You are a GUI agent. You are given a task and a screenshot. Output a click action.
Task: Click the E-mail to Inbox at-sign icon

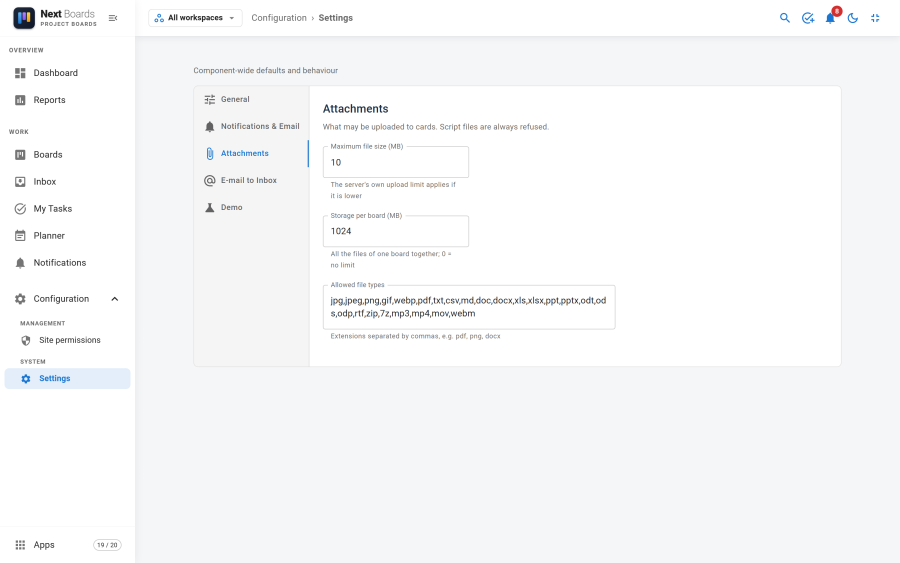click(x=210, y=180)
